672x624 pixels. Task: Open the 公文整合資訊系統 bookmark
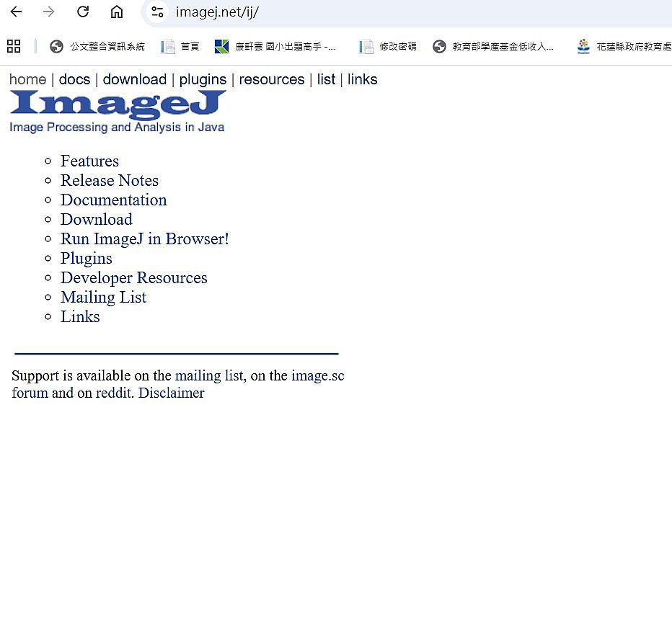(x=97, y=47)
